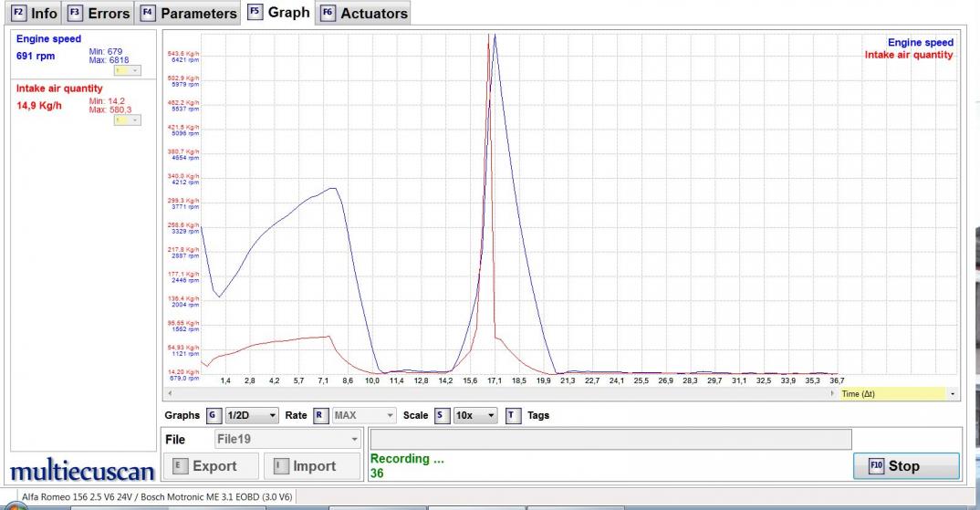Click the G shortcut icon beside Graphs
980x510 pixels.
(214, 415)
